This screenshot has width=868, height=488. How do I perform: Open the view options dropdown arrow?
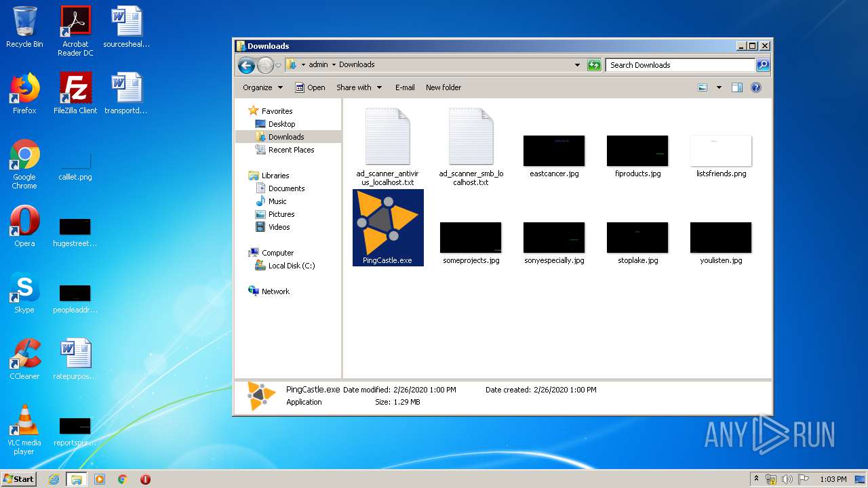[719, 87]
